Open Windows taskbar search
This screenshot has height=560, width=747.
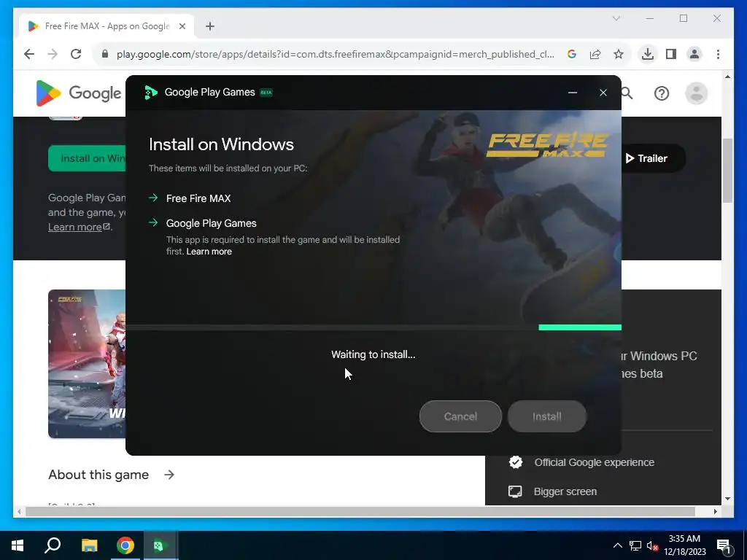coord(53,545)
